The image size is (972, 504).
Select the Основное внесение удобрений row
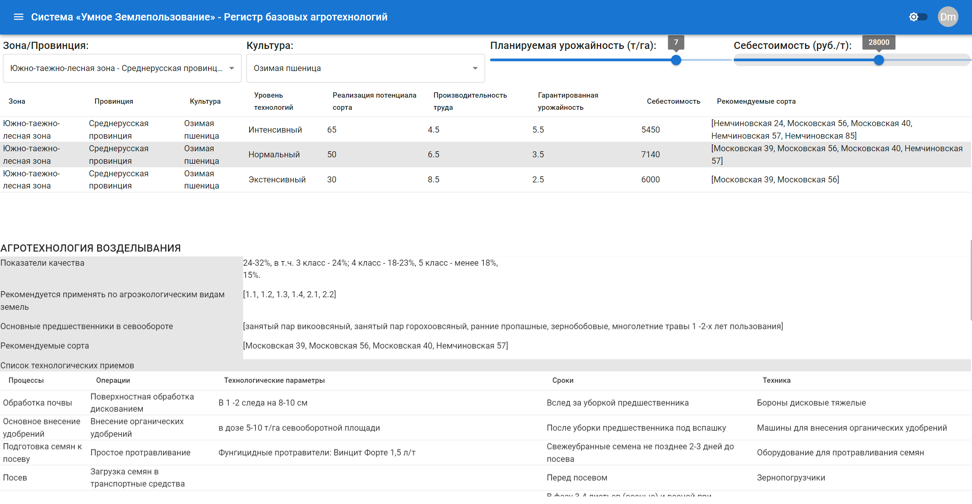tap(485, 427)
